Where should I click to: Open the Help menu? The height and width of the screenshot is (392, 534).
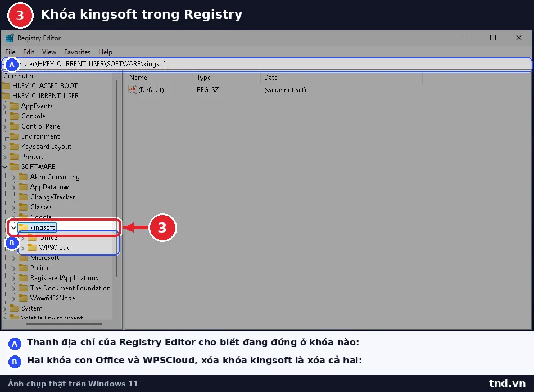tap(105, 52)
